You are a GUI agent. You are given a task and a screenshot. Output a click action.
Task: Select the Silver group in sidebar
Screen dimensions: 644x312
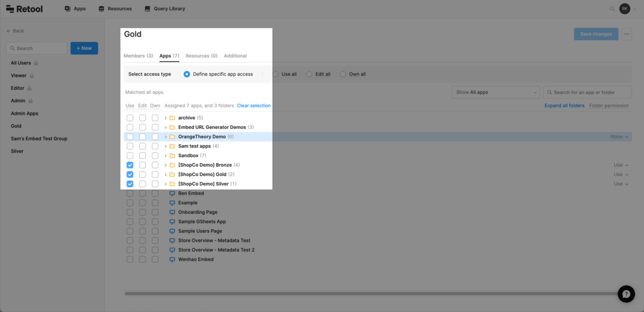coord(17,151)
